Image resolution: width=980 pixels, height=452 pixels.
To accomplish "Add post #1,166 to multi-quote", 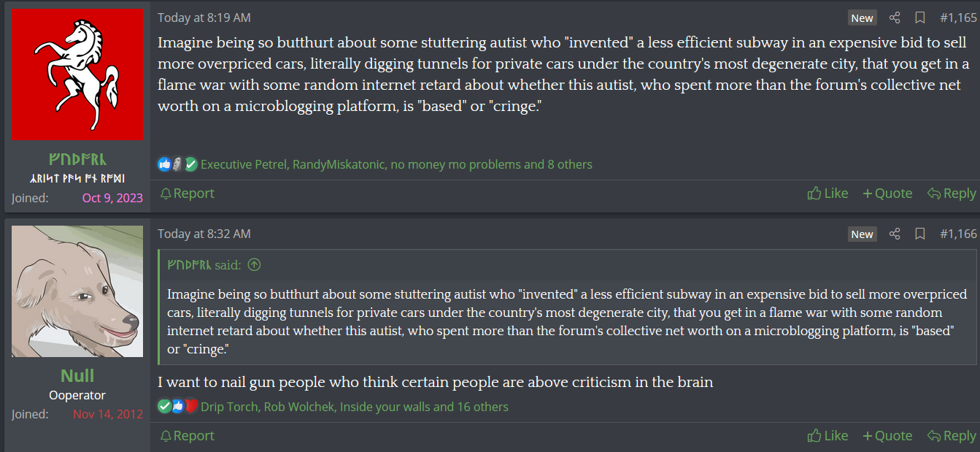I will pyautogui.click(x=887, y=436).
